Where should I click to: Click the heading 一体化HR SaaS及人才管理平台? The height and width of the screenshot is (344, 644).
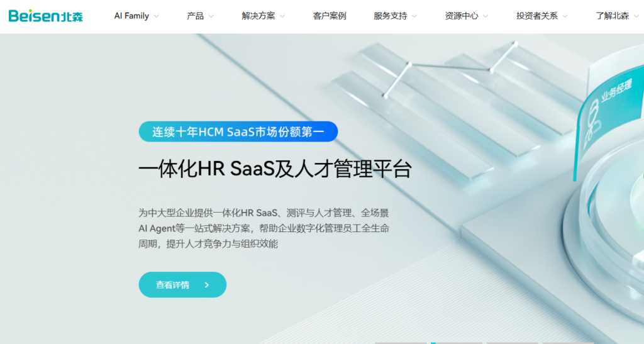pos(275,169)
